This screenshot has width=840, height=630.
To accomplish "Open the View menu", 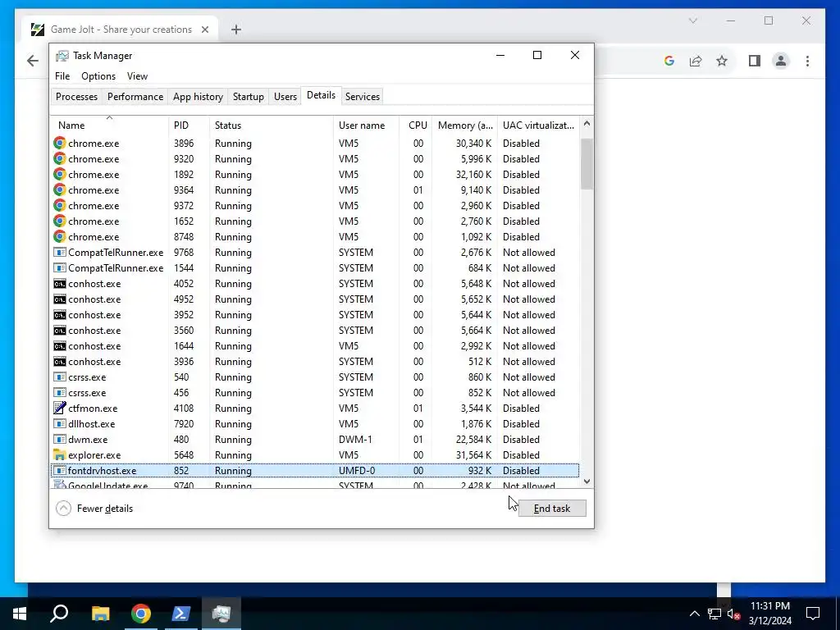I will [x=137, y=76].
